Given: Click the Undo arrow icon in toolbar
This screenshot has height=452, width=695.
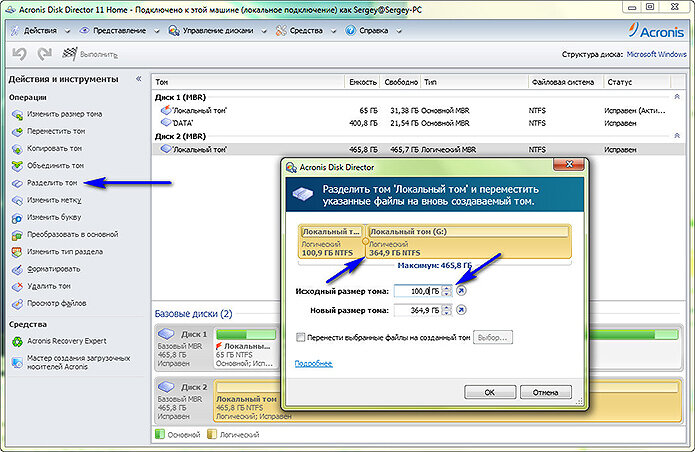Looking at the screenshot, I should pyautogui.click(x=20, y=54).
